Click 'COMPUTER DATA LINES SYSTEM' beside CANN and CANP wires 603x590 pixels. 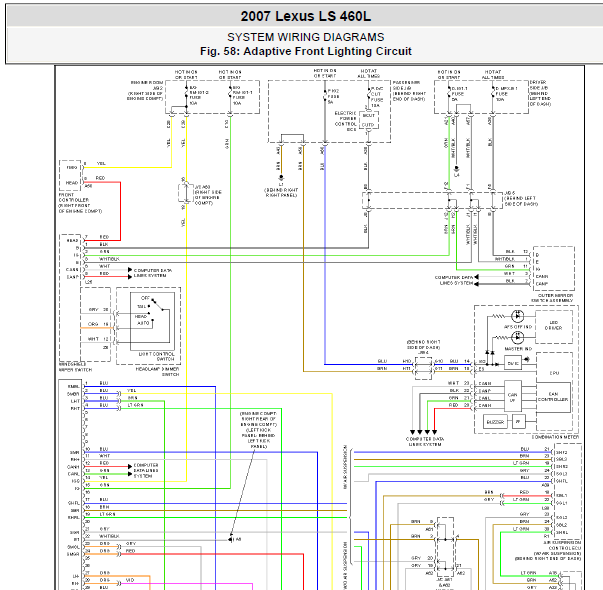(x=153, y=273)
